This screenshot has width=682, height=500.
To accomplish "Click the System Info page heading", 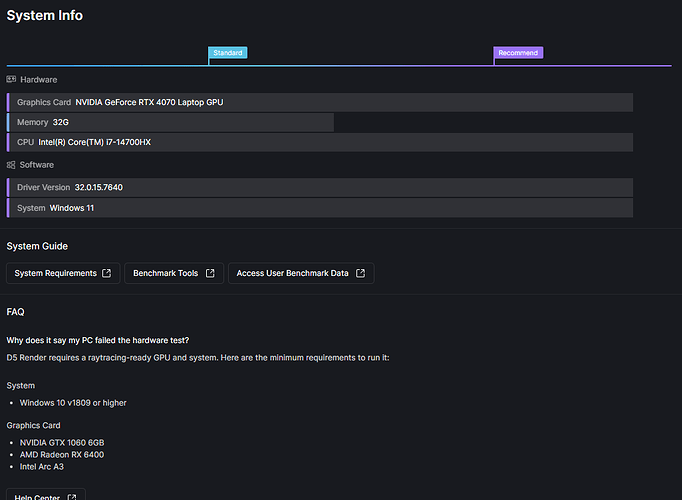I will click(45, 15).
